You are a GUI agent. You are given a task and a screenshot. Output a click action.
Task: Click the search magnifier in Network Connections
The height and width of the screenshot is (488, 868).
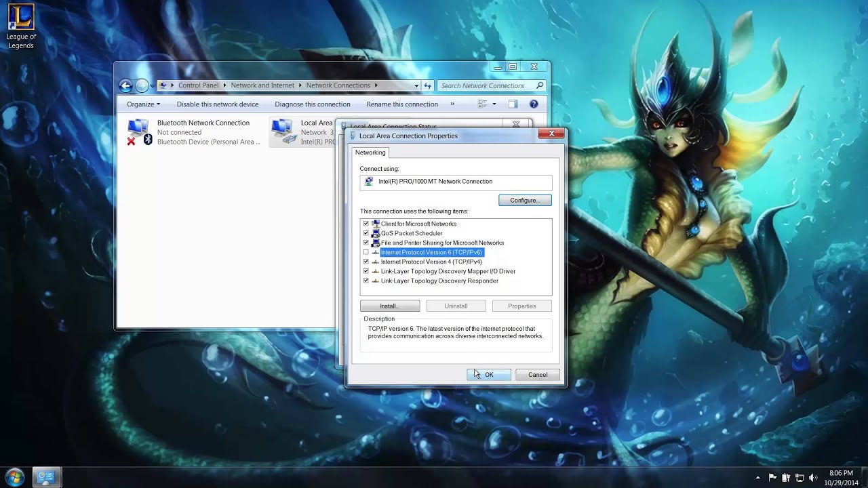click(540, 85)
